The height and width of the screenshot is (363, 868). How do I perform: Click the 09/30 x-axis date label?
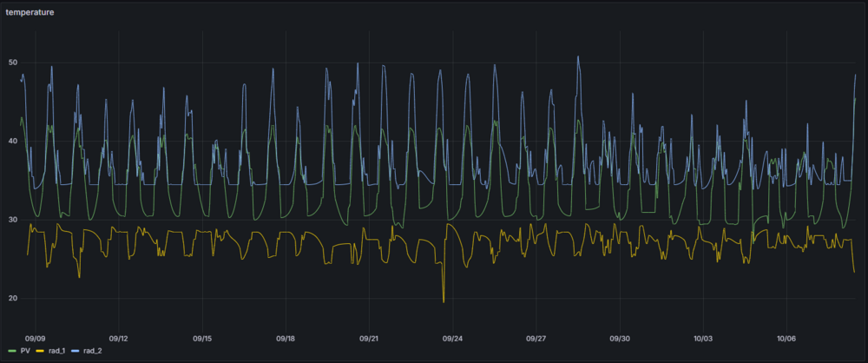(x=620, y=339)
